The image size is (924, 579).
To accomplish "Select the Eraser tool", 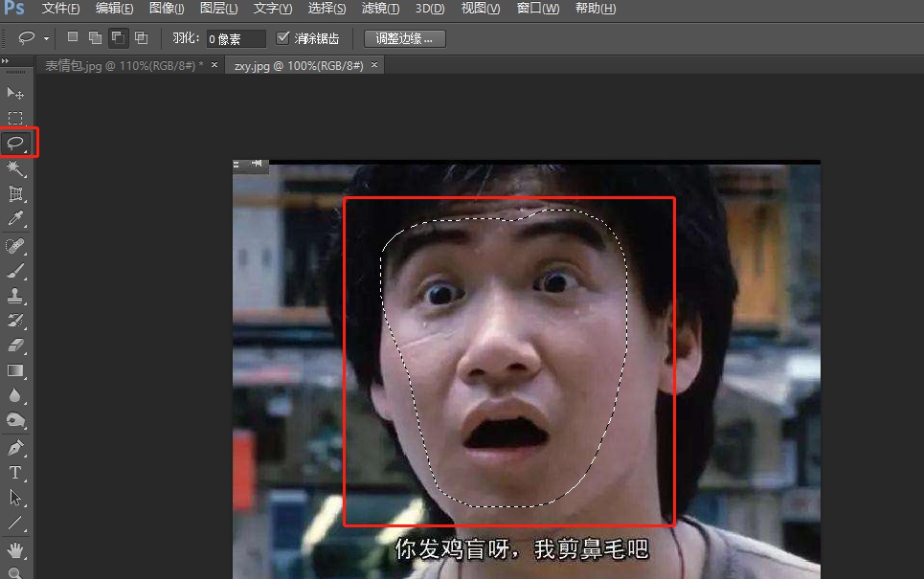I will [x=15, y=345].
